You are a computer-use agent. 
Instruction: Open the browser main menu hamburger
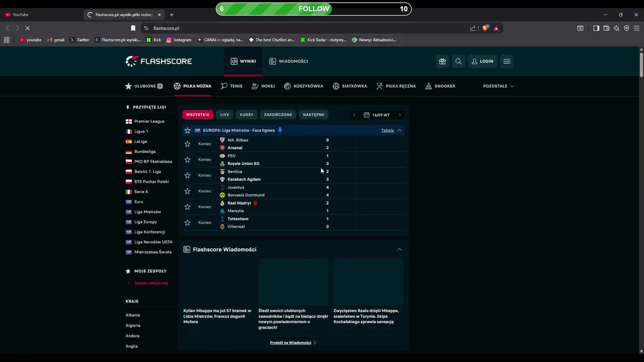pos(636,28)
